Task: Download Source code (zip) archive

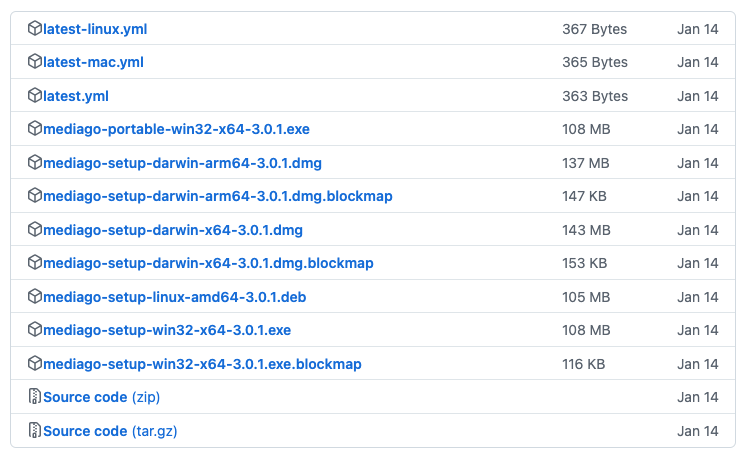Action: pos(102,397)
